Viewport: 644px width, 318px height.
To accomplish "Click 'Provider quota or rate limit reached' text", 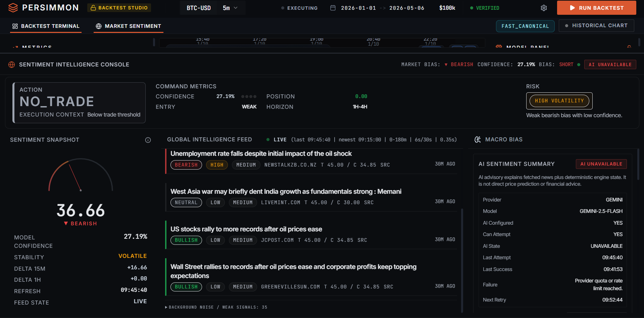I will pos(599,284).
